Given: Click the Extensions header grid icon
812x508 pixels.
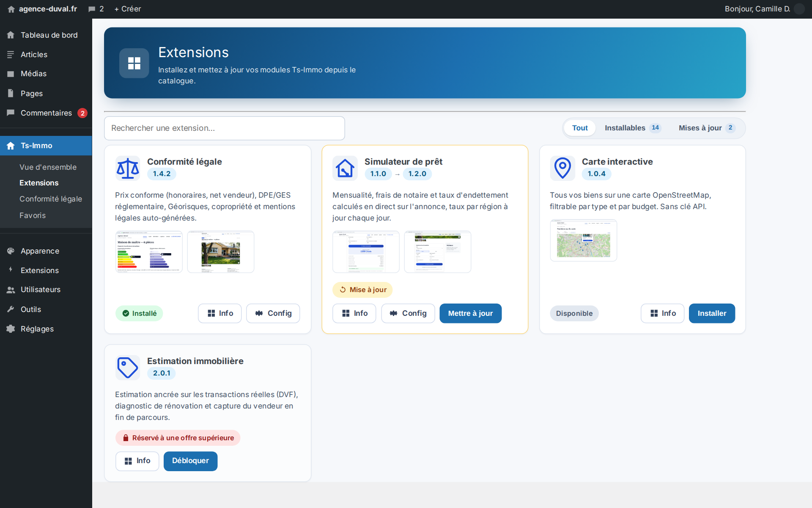Looking at the screenshot, I should [134, 63].
